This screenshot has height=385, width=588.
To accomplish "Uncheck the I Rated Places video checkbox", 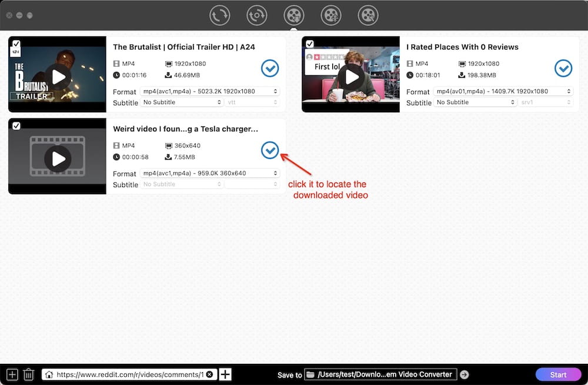I will [x=310, y=42].
